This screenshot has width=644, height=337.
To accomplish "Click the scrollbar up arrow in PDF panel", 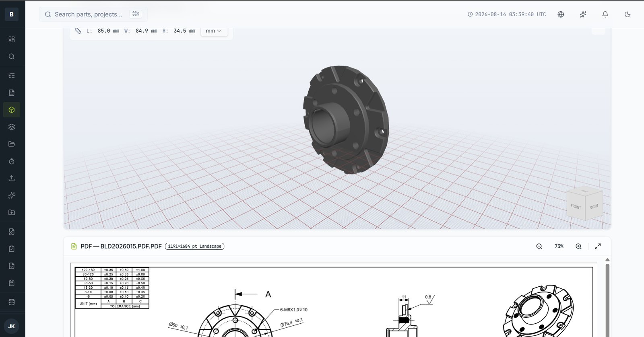I will pos(607,260).
